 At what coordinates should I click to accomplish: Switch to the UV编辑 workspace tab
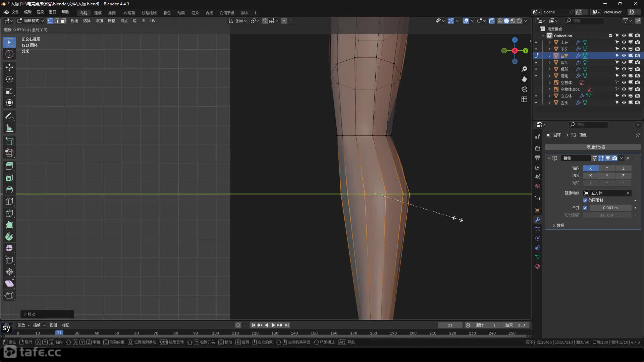tap(128, 13)
